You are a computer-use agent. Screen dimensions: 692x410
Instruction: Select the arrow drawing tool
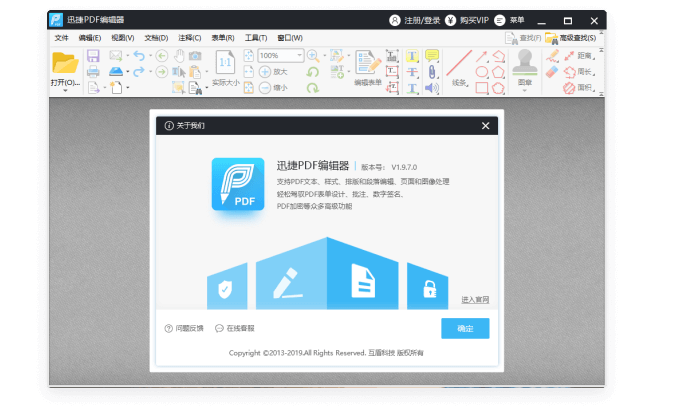coord(481,56)
